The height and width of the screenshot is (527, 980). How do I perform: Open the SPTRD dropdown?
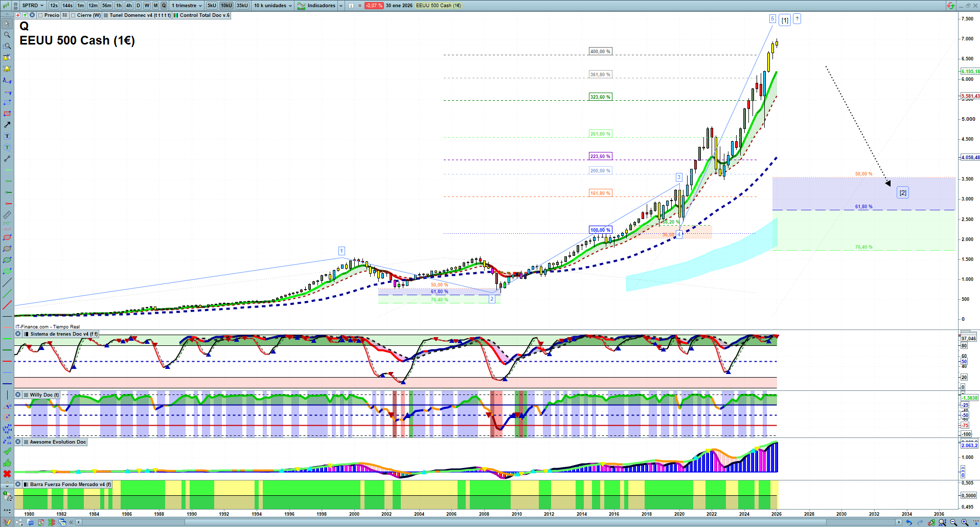33,6
